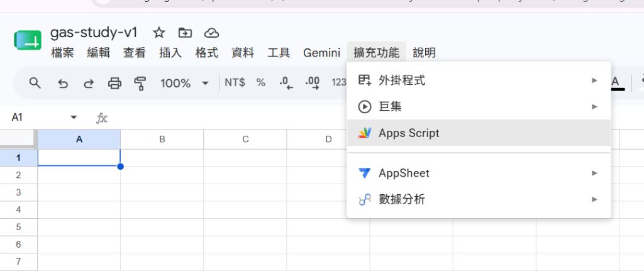This screenshot has width=644, height=271.
Task: Open the 工具 menu
Action: click(x=279, y=53)
